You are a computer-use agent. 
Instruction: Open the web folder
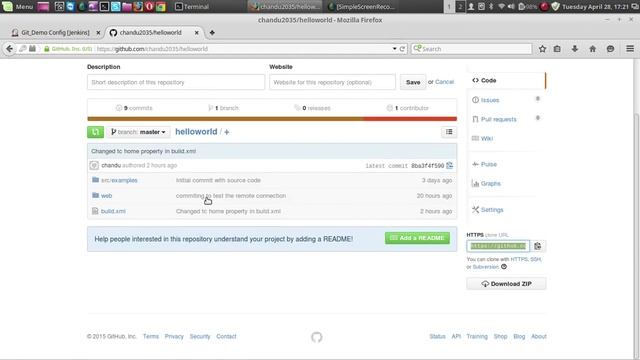107,196
